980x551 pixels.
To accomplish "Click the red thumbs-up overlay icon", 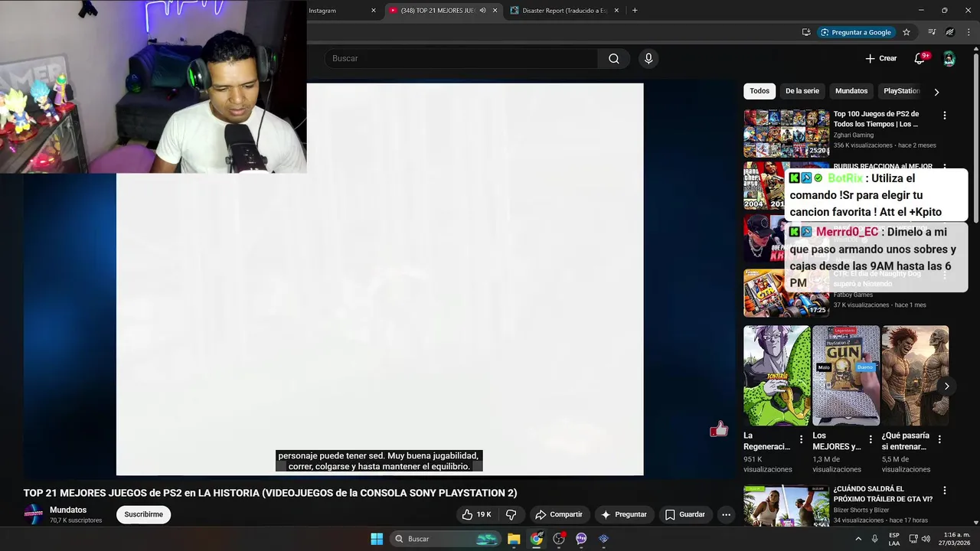I will pos(718,429).
